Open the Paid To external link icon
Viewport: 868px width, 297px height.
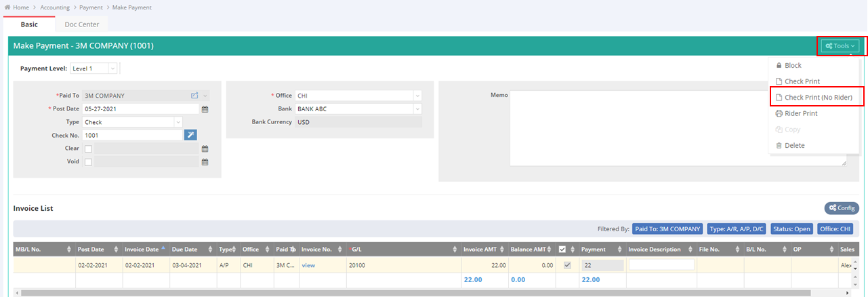[x=194, y=96]
